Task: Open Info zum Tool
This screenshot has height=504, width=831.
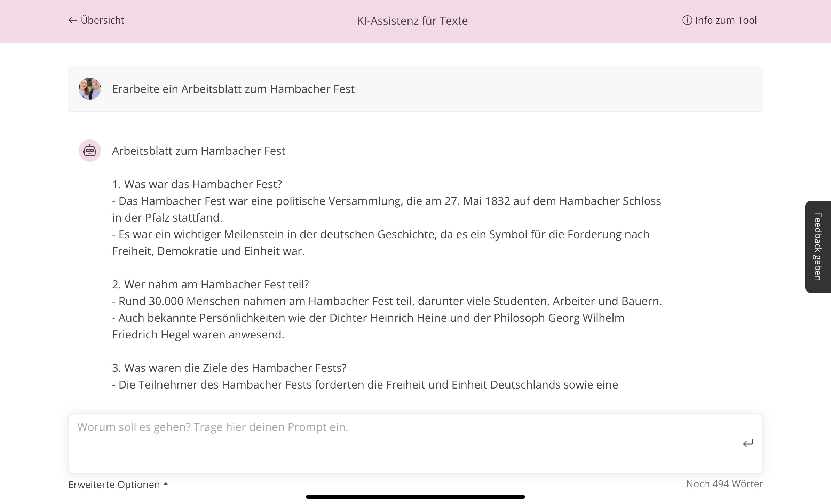Action: (719, 20)
